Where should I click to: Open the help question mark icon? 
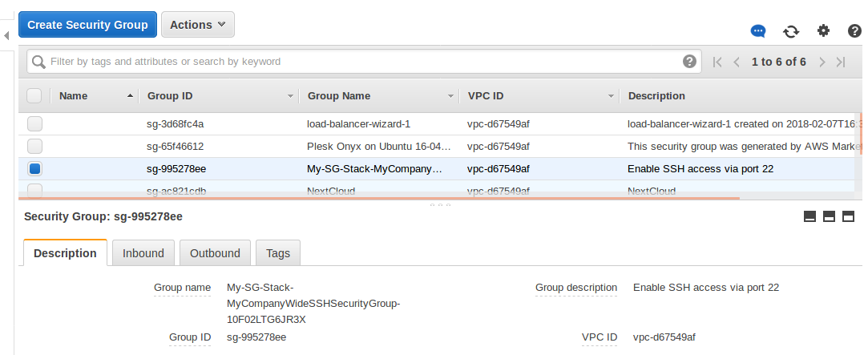pyautogui.click(x=854, y=31)
